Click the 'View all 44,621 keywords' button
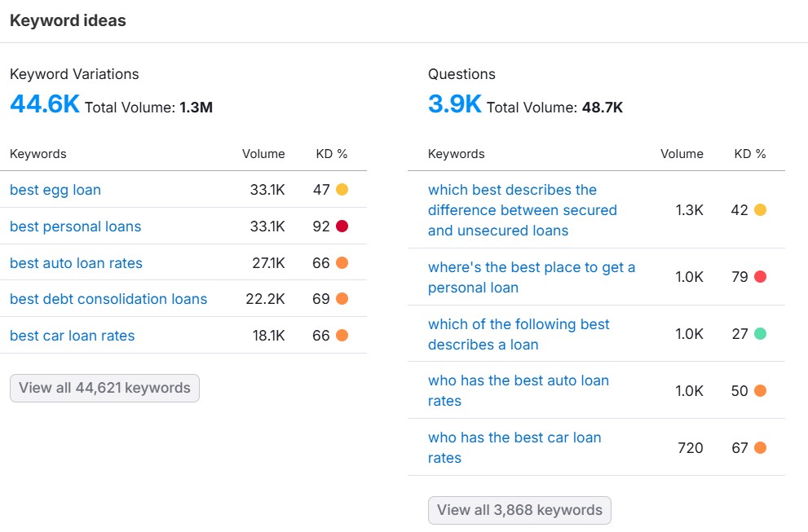The width and height of the screenshot is (808, 532). 104,388
